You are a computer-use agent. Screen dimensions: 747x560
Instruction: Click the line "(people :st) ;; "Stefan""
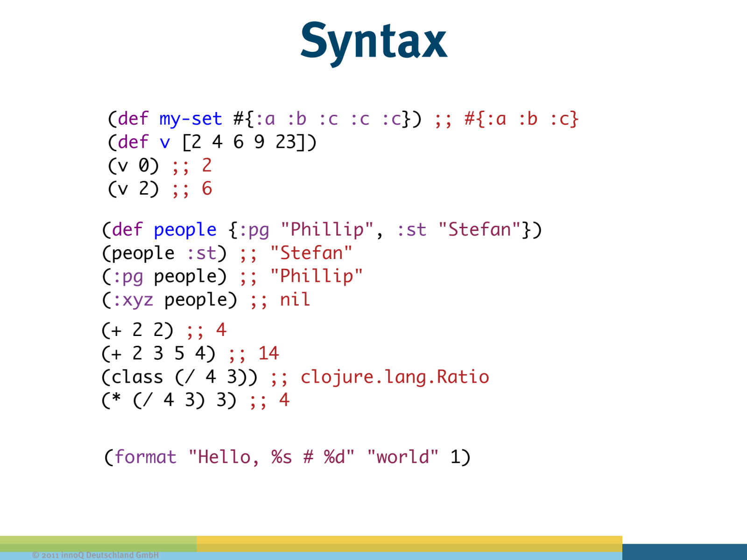pos(227,253)
